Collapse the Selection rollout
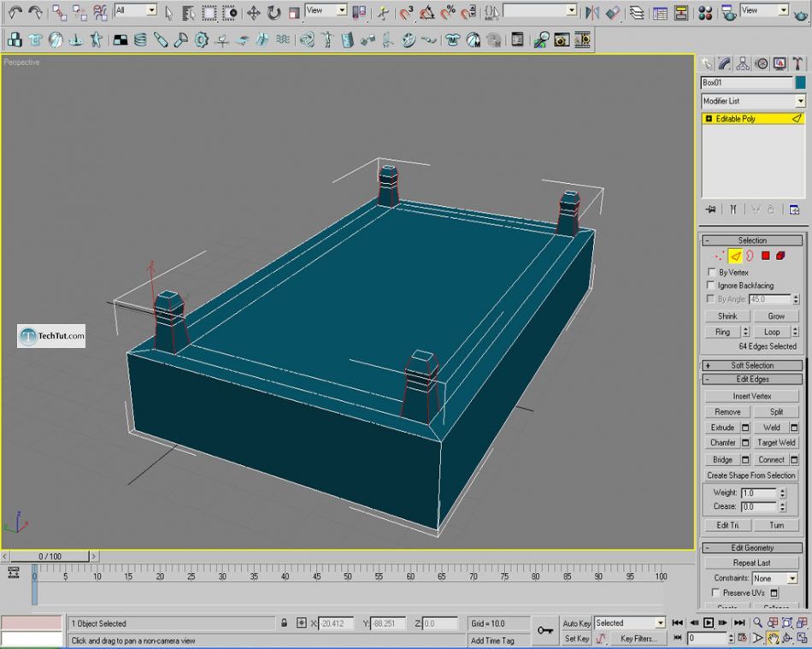The width and height of the screenshot is (812, 649). coord(752,240)
